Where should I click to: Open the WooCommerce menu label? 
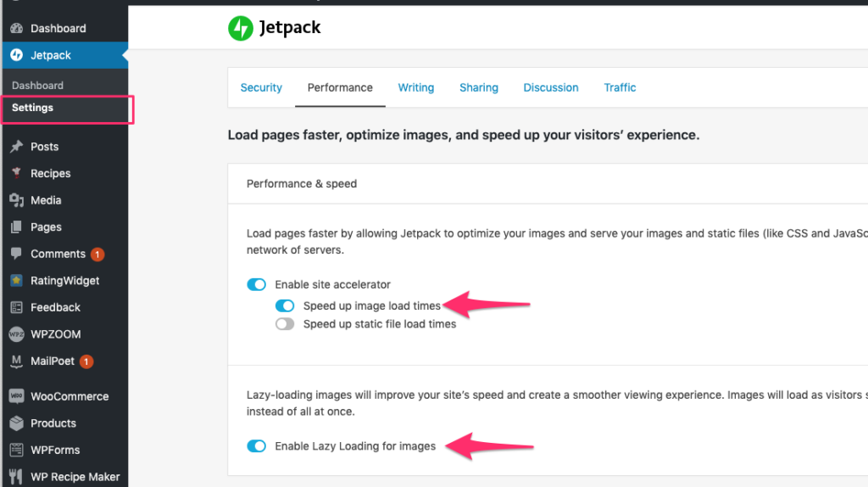pyautogui.click(x=70, y=397)
